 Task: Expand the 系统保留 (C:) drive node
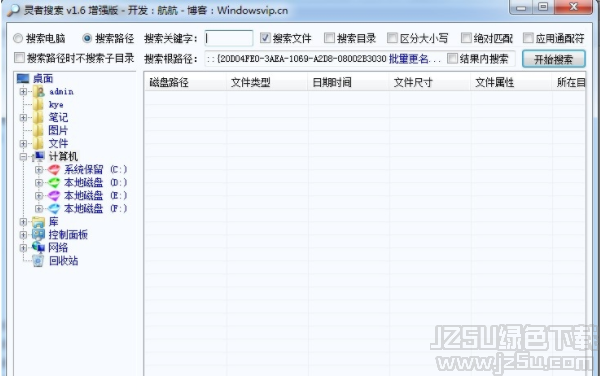(39, 169)
